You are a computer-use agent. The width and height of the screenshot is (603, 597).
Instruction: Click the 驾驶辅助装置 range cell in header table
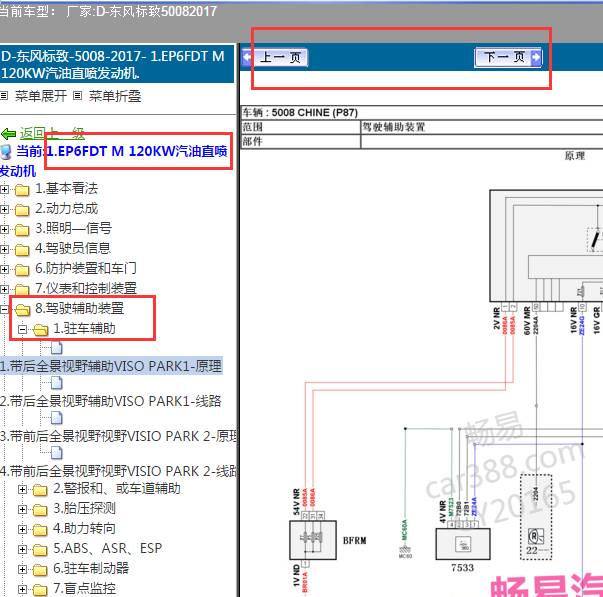click(482, 127)
